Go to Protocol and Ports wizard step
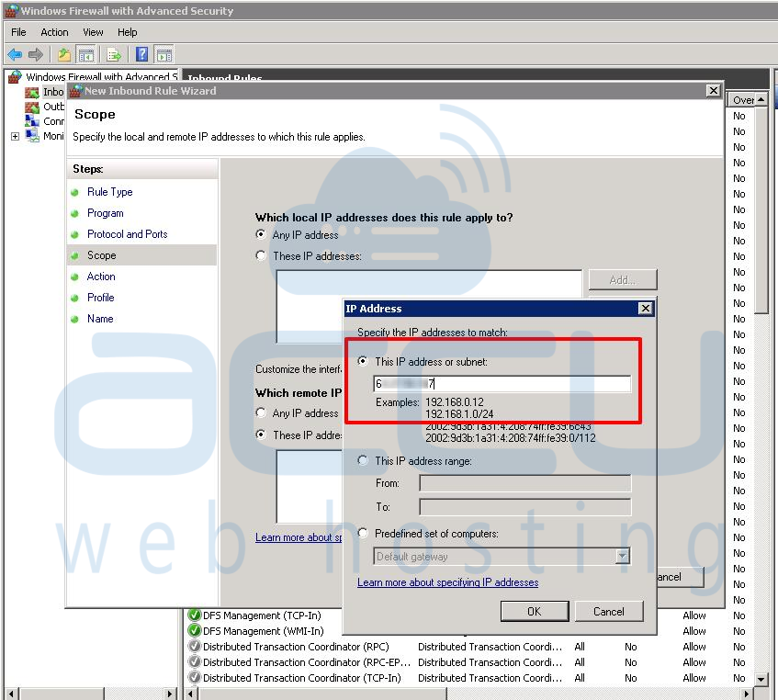 point(127,234)
